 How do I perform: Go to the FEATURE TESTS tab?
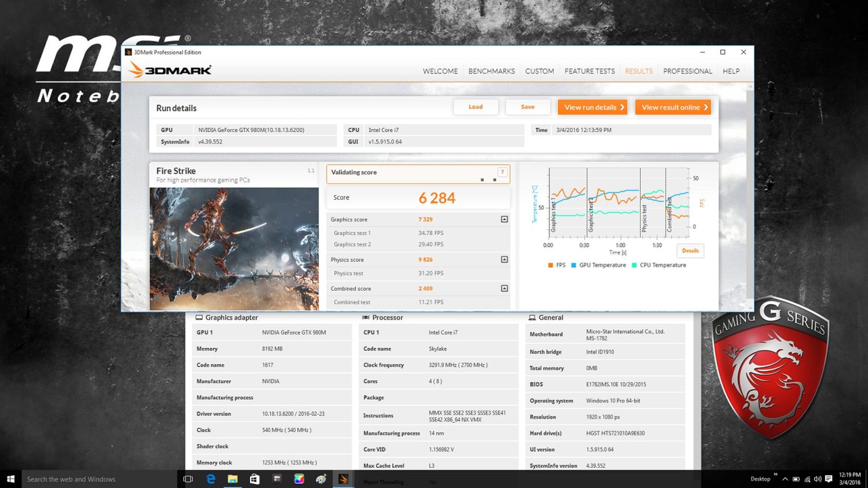coord(590,71)
